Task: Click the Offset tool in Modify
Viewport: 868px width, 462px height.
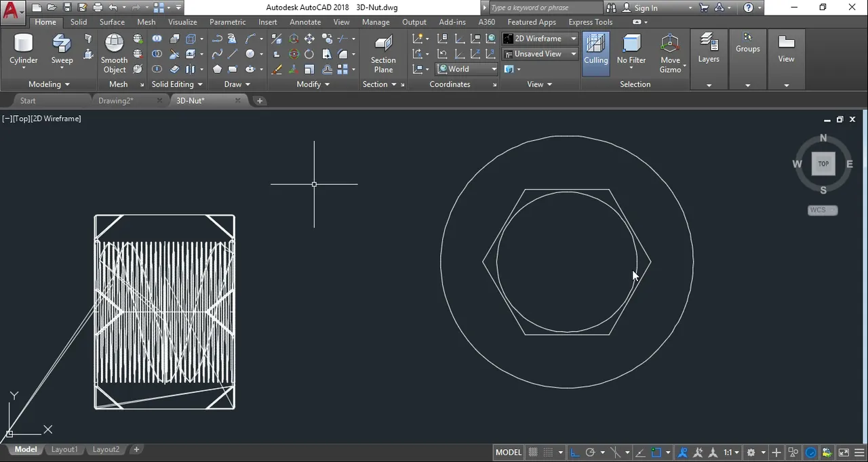Action: [x=328, y=69]
